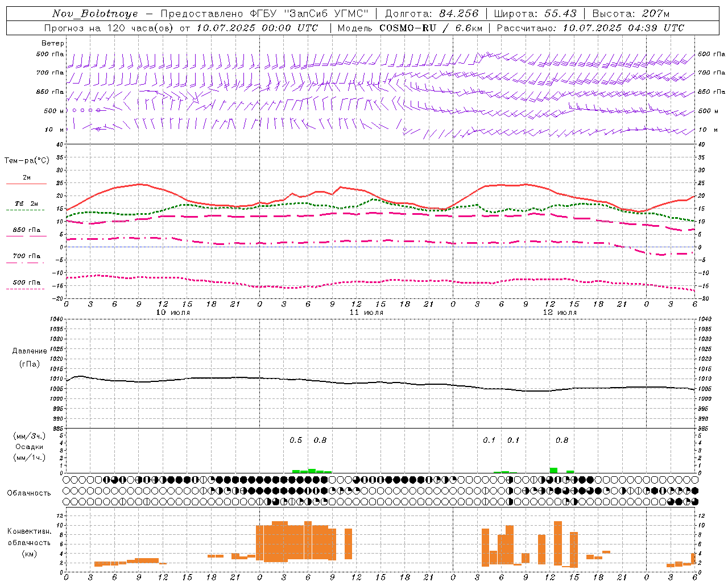Click the Конвективн. convective cloud label
The width and height of the screenshot is (728, 582).
tap(29, 531)
